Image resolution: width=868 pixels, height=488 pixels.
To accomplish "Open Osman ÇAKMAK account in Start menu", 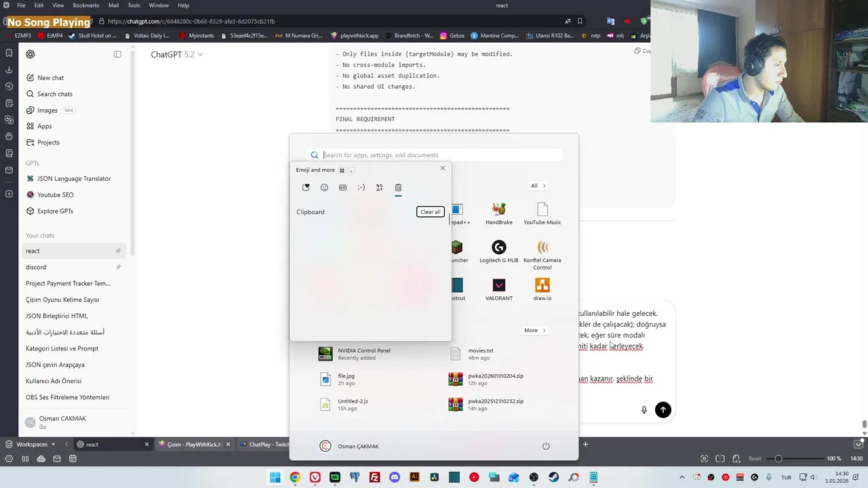I will click(x=349, y=446).
